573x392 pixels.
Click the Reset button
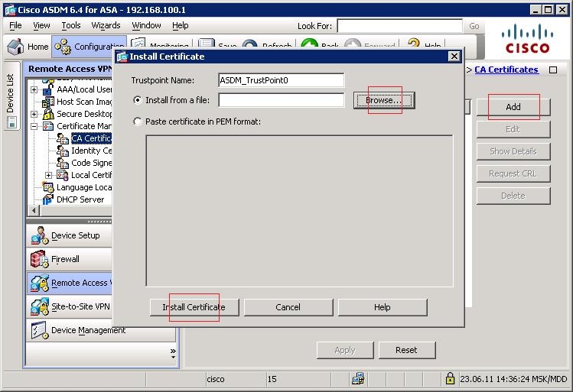[407, 351]
